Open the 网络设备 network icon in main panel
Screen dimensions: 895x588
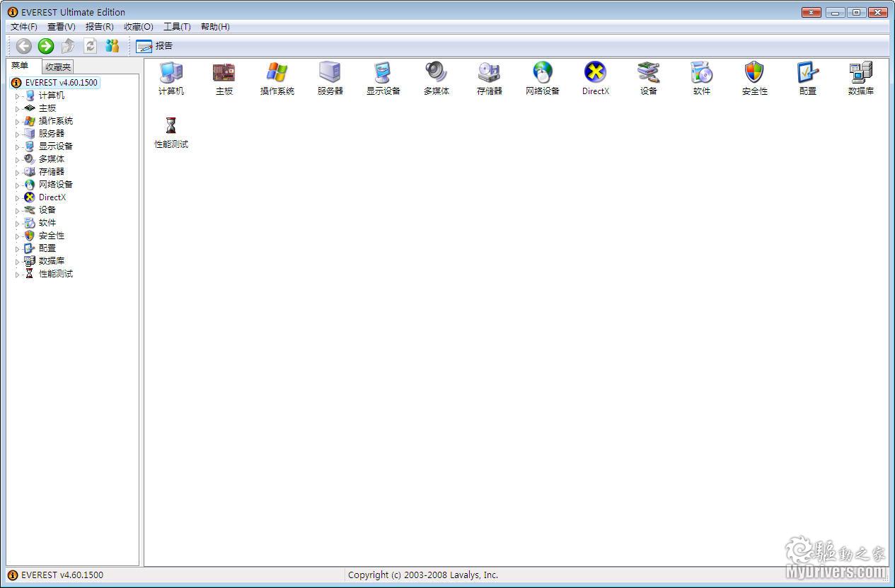pyautogui.click(x=543, y=78)
